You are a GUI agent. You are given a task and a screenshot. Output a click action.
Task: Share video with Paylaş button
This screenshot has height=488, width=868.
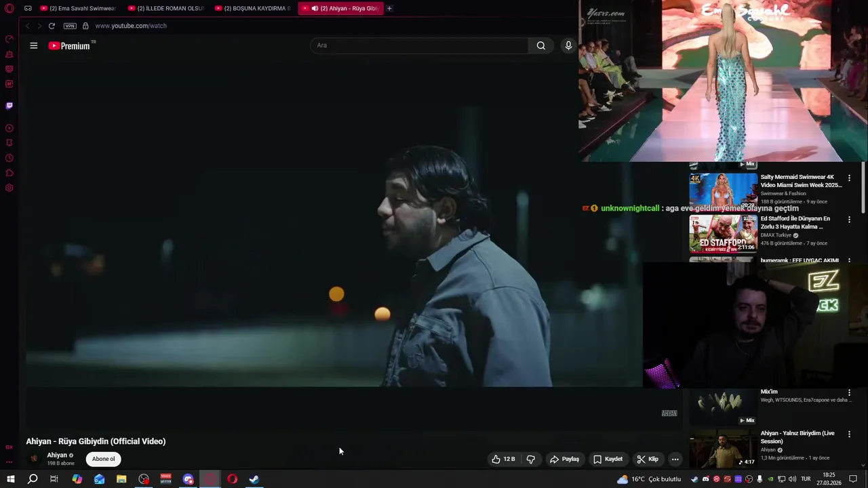564,459
